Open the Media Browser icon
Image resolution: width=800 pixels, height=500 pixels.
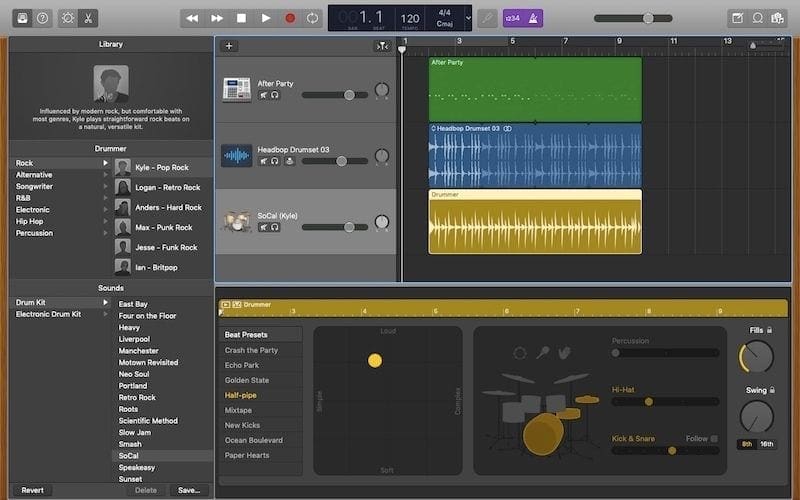point(778,18)
